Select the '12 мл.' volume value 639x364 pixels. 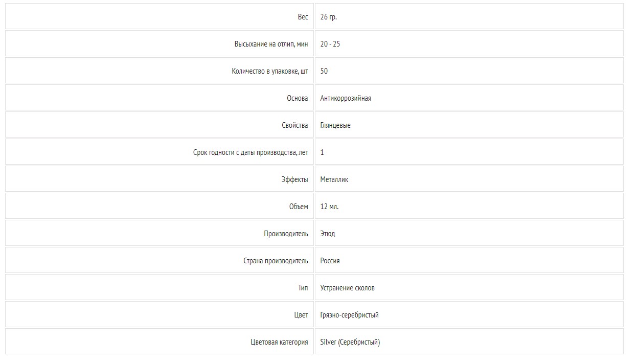pyautogui.click(x=330, y=207)
